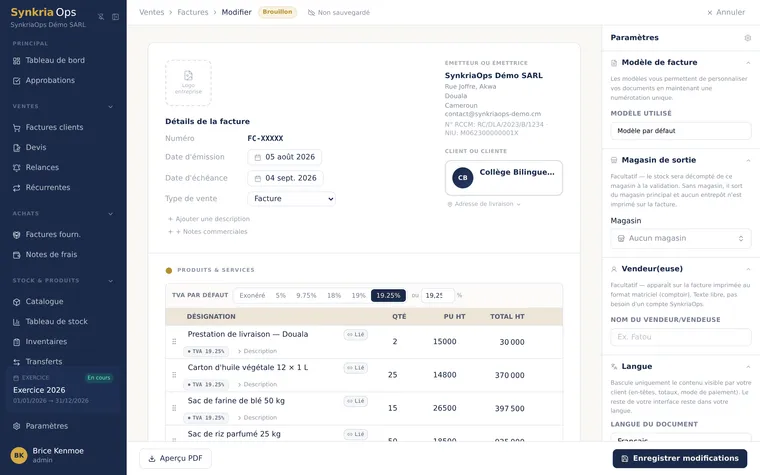
Task: Click the Nom du vendeur input field
Action: click(681, 337)
